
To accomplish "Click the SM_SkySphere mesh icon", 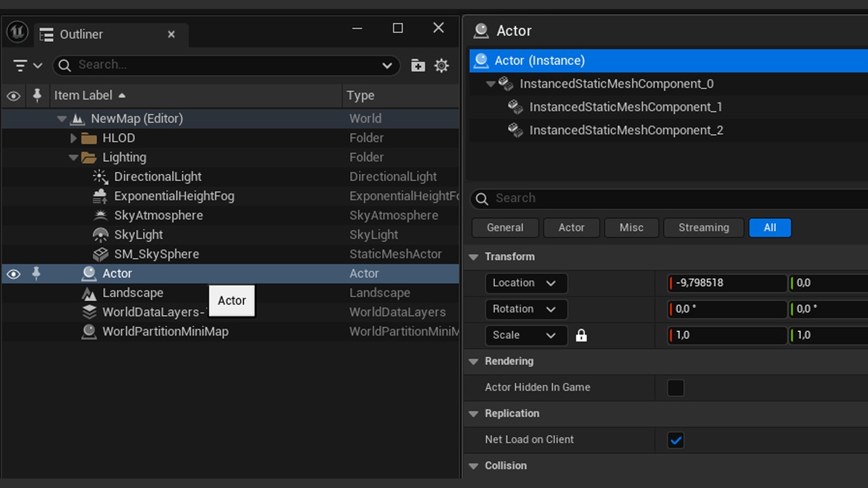I will (100, 254).
